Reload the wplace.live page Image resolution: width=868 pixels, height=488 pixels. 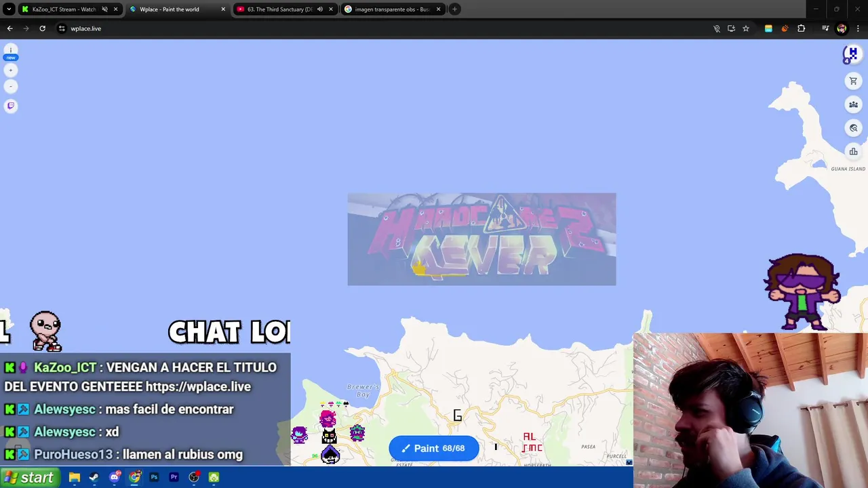[x=42, y=28]
